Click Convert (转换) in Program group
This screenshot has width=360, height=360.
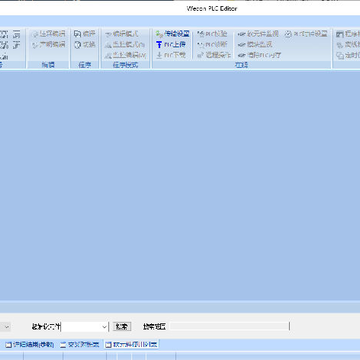pyautogui.click(x=85, y=44)
